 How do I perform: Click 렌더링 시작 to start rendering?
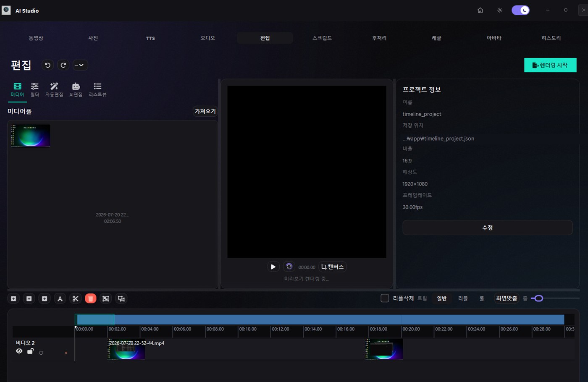(x=550, y=65)
